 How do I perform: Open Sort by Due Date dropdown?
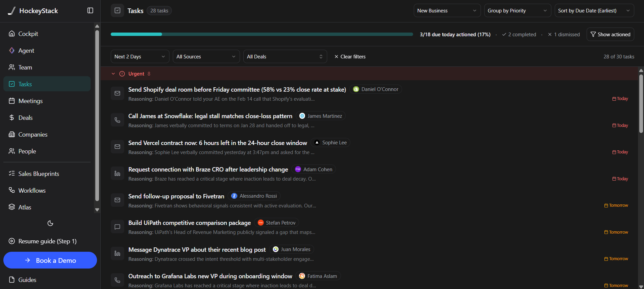[594, 10]
